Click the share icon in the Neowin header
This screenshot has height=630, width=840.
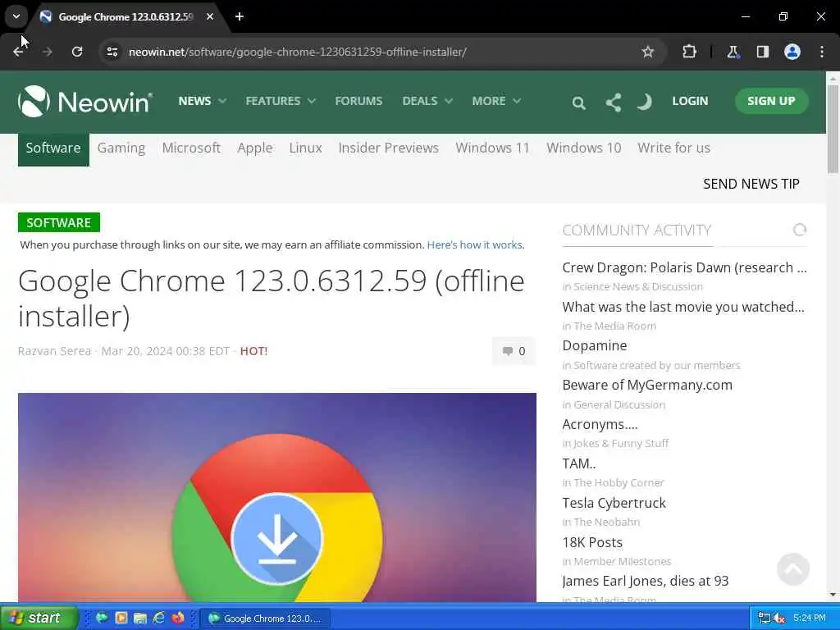coord(614,103)
